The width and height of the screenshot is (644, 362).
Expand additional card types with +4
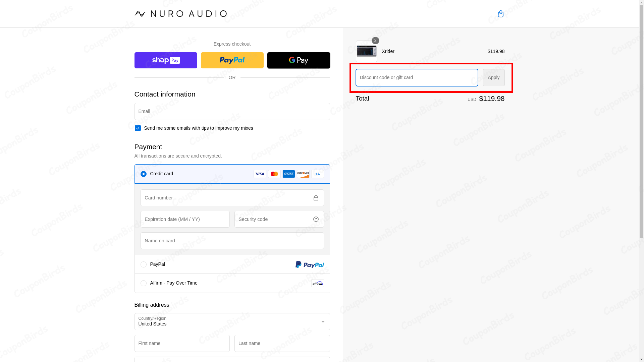317,174
